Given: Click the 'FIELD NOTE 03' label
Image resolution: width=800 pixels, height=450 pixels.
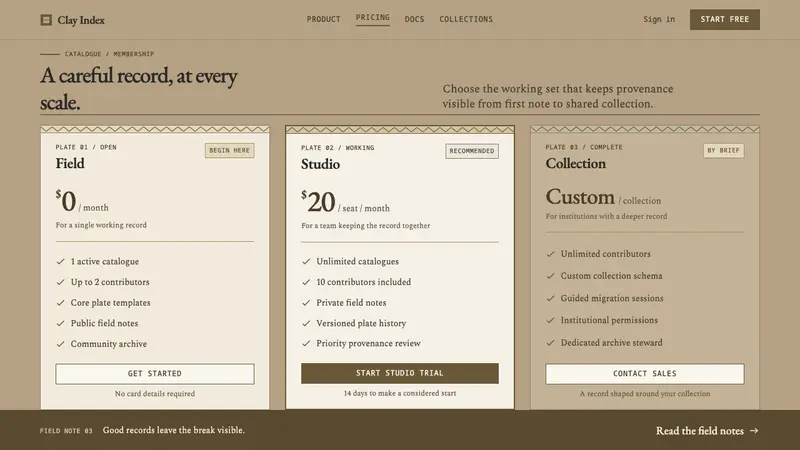Looking at the screenshot, I should (66, 431).
